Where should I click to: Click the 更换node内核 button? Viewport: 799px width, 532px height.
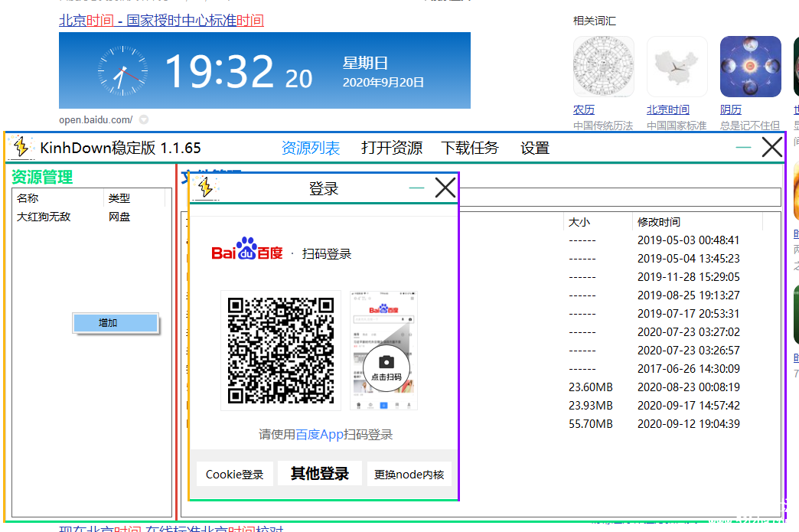pos(409,475)
